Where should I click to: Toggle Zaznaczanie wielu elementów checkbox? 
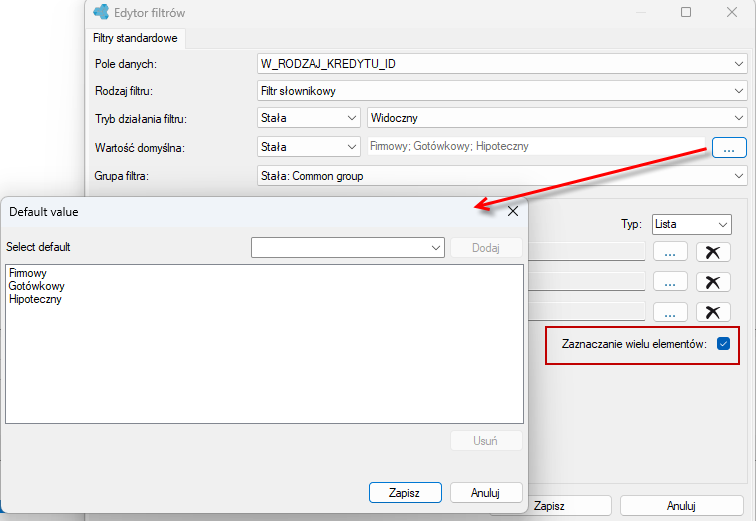(723, 344)
